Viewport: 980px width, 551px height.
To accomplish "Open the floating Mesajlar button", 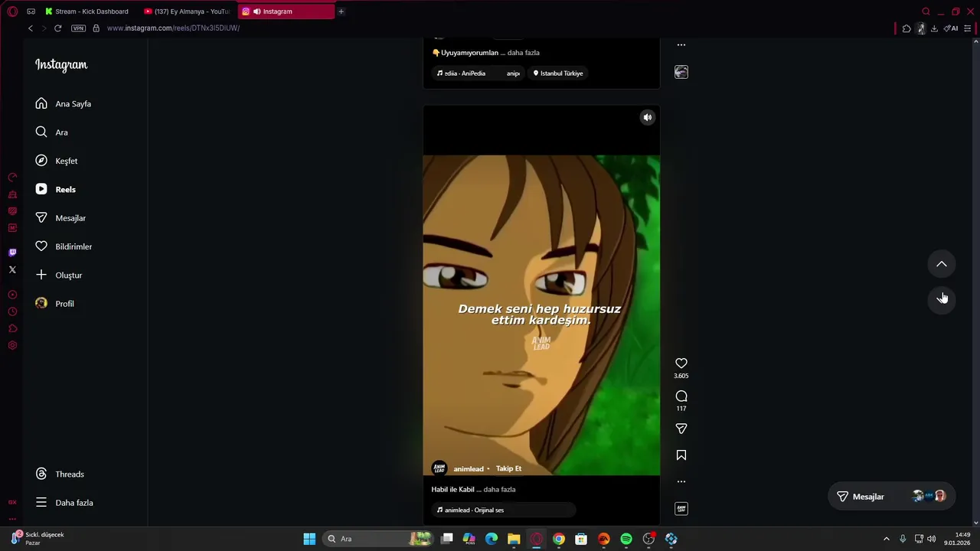I will pos(892,497).
